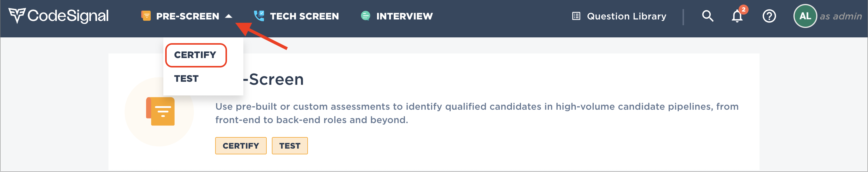Open the TECH SCREEN navigation tab
Image resolution: width=868 pixels, height=172 pixels.
click(304, 16)
